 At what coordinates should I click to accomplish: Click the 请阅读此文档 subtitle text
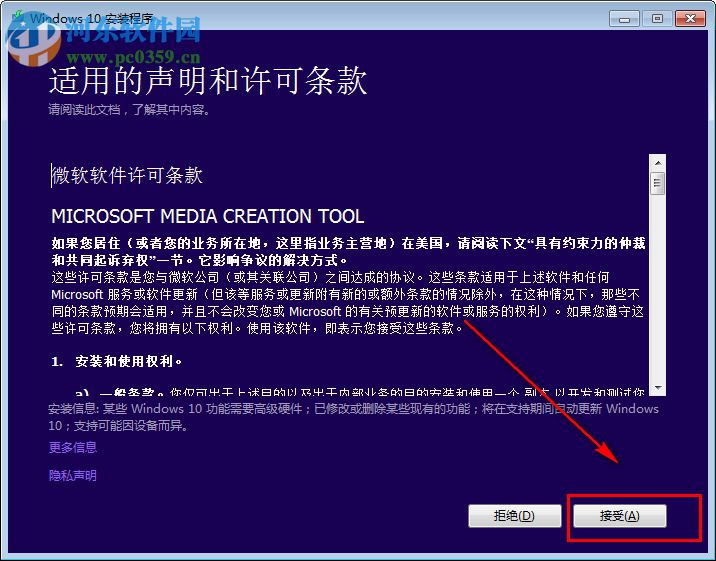[x=129, y=110]
